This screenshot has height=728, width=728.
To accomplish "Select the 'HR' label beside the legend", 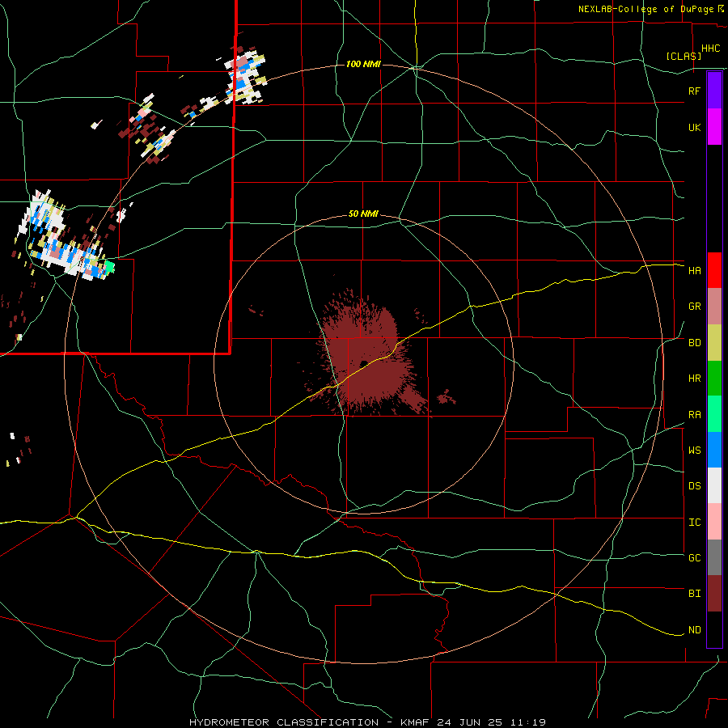I will (694, 379).
